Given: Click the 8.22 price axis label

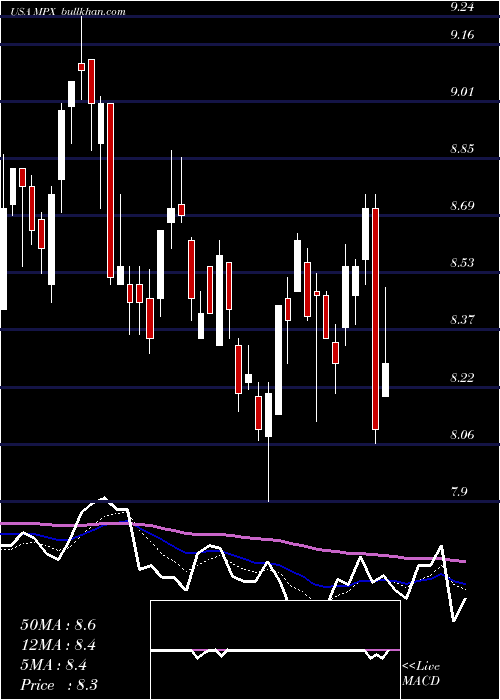Looking at the screenshot, I should click(462, 378).
